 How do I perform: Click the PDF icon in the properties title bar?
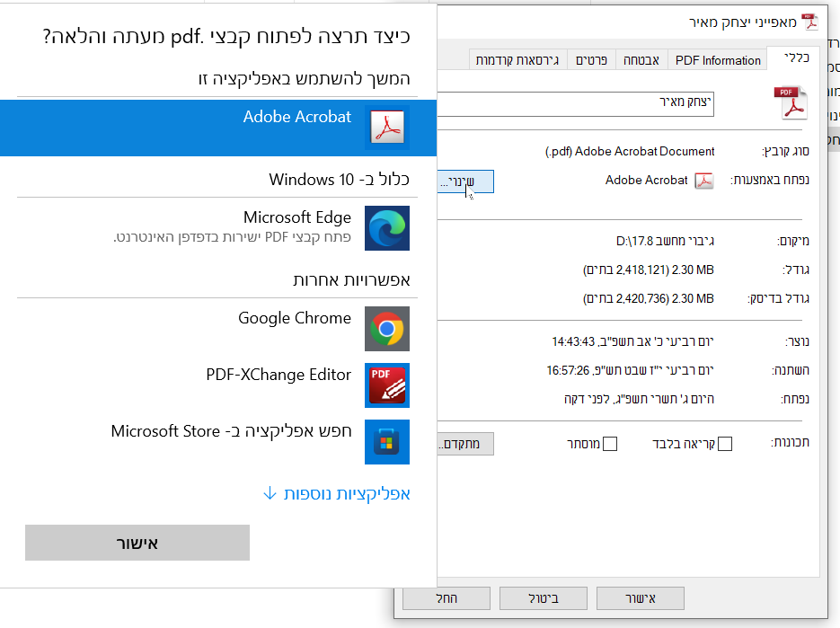pos(810,22)
